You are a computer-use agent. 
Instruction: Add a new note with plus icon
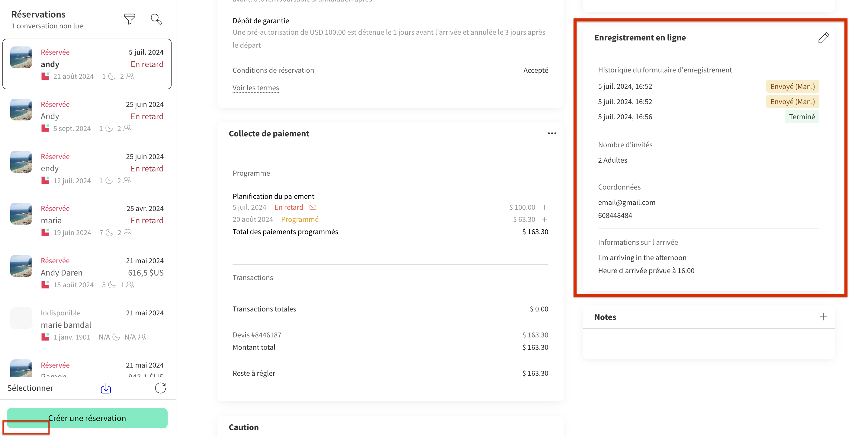pos(823,317)
